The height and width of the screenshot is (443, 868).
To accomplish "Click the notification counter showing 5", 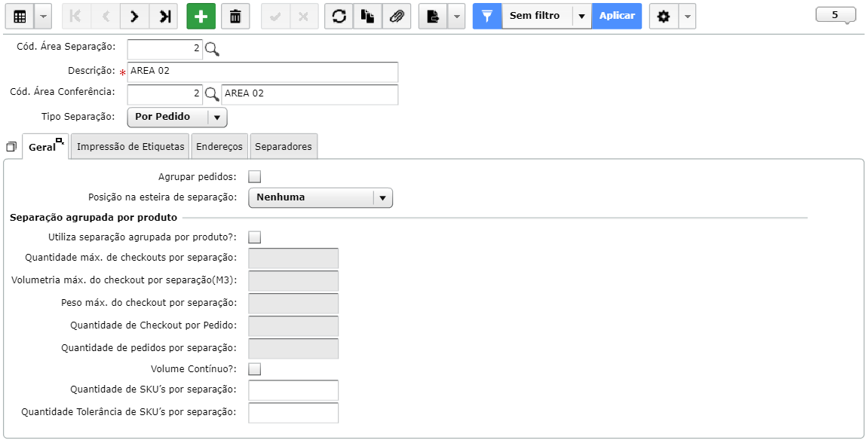I will (x=836, y=16).
